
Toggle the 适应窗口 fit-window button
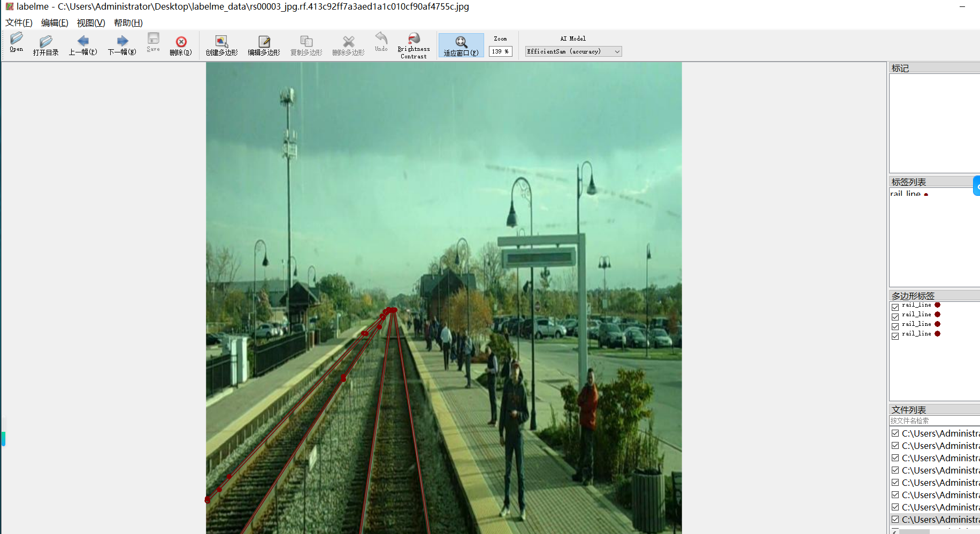pos(461,45)
